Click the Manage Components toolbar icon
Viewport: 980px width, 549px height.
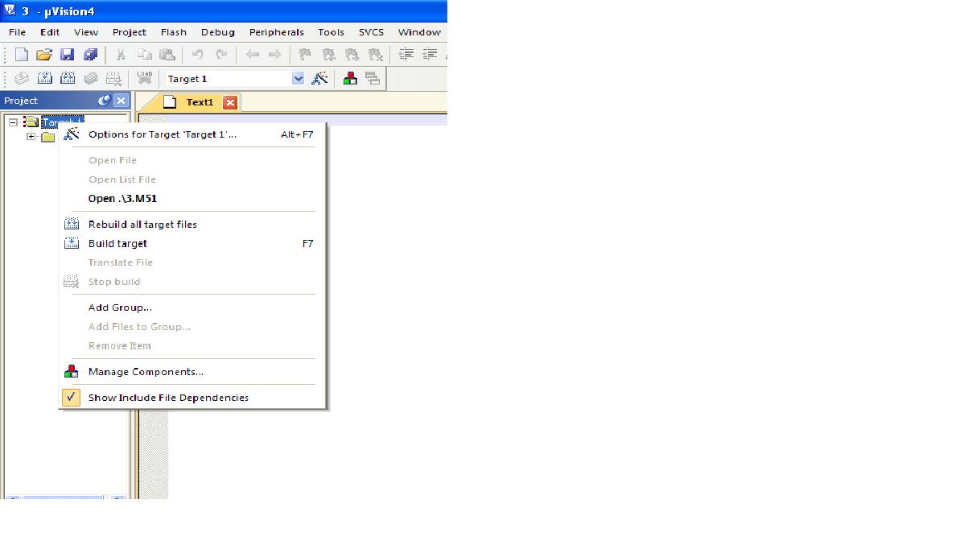pos(350,79)
